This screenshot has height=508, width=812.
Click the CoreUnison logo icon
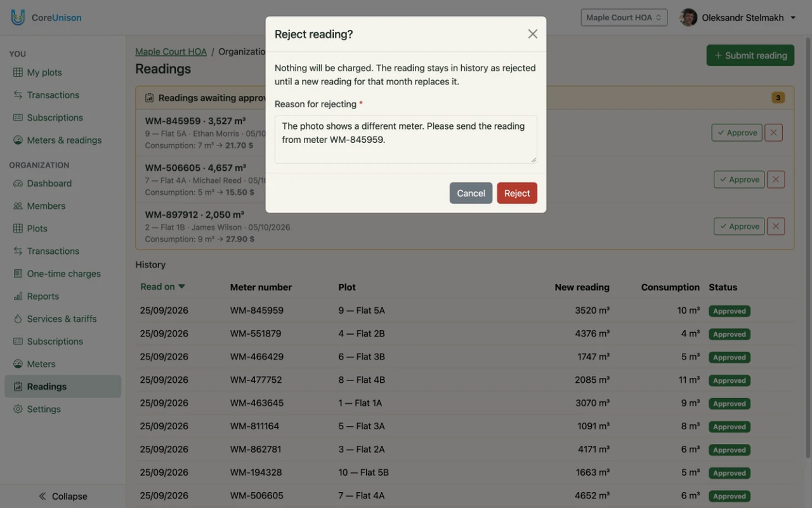tap(18, 17)
